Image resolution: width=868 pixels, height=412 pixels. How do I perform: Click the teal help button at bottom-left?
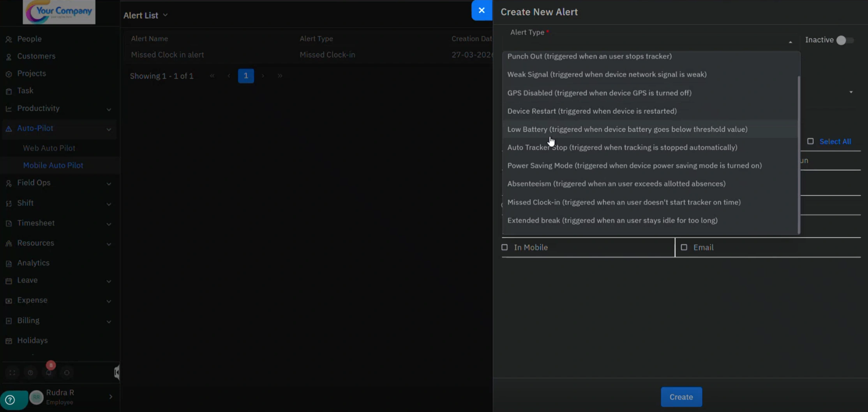(x=11, y=400)
